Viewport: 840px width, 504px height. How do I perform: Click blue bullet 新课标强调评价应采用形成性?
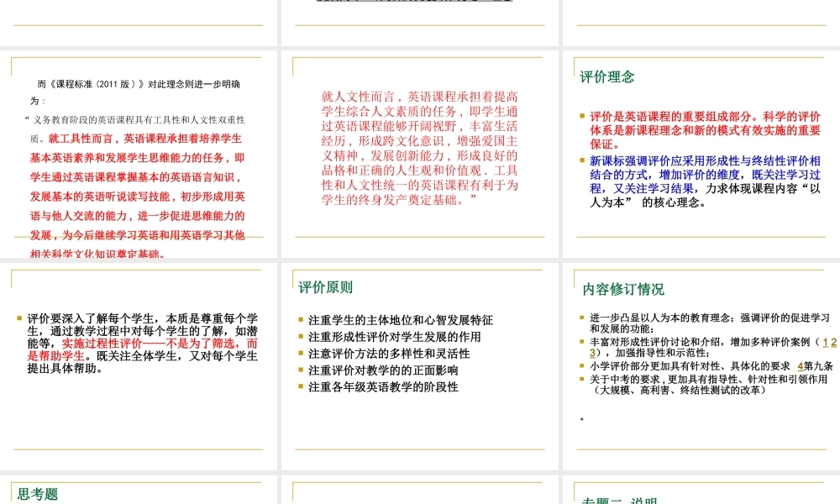point(705,181)
